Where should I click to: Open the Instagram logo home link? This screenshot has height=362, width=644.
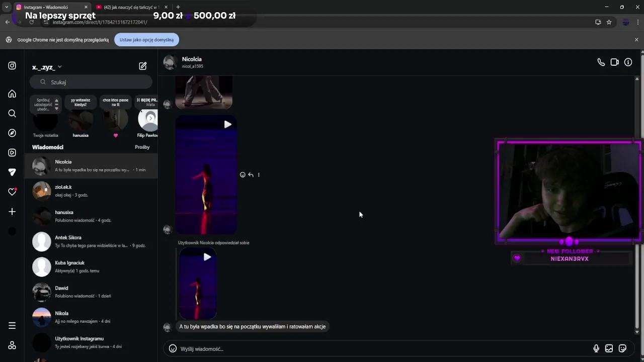point(12,65)
